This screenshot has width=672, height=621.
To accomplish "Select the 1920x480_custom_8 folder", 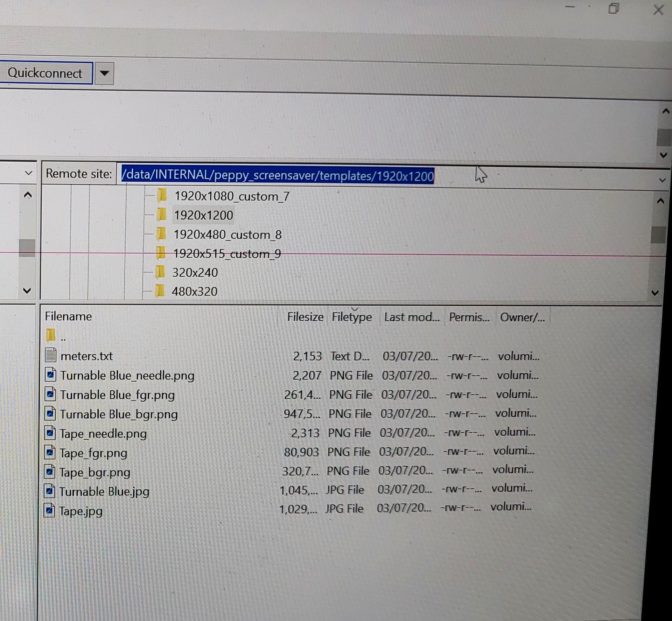I will [227, 235].
